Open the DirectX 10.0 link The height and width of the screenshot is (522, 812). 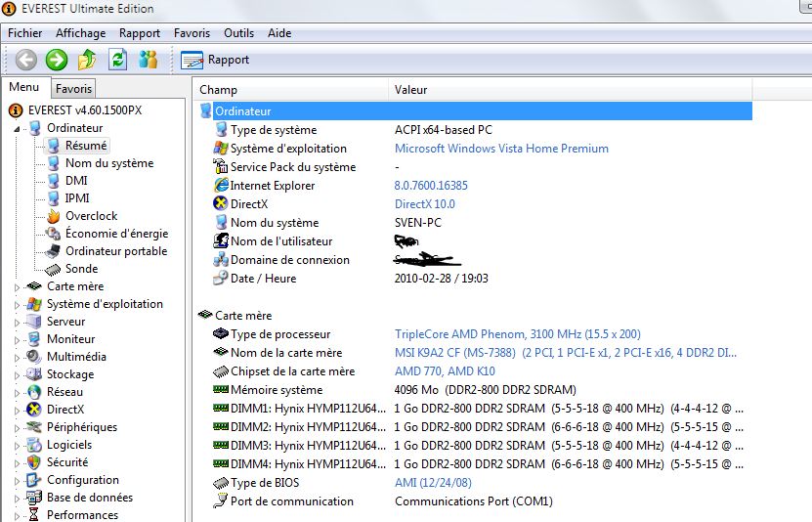[x=425, y=204]
